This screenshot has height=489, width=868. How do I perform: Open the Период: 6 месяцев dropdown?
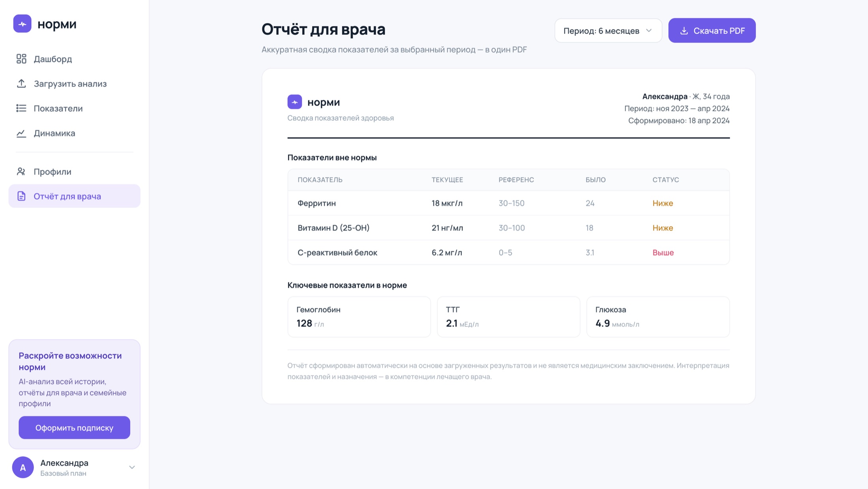[x=608, y=30]
